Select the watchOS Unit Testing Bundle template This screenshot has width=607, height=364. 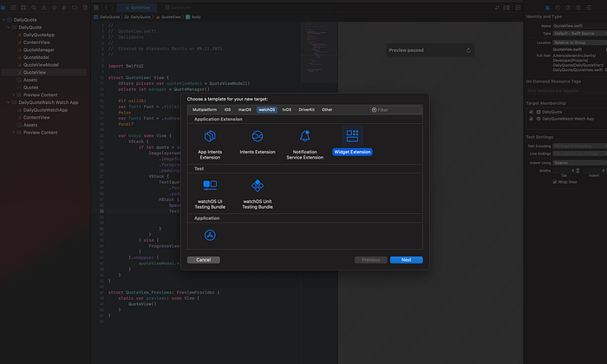pos(258,194)
